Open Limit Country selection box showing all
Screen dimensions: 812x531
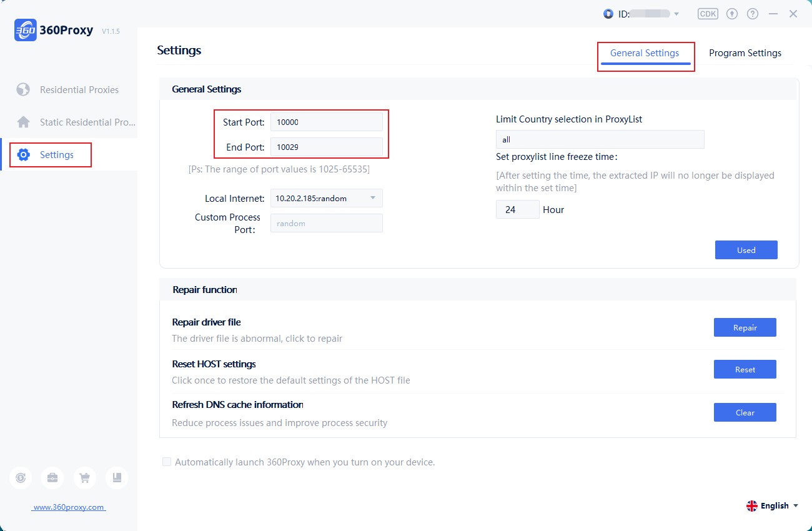[600, 139]
